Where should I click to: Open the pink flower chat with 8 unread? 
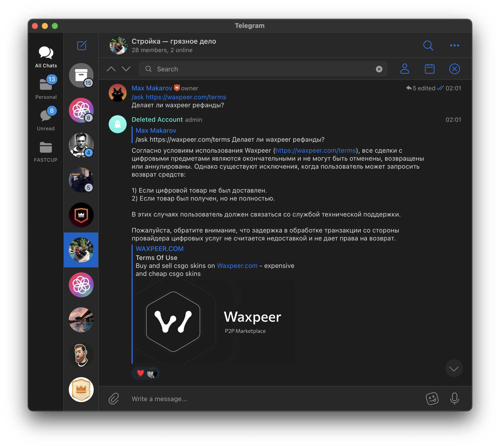(81, 110)
